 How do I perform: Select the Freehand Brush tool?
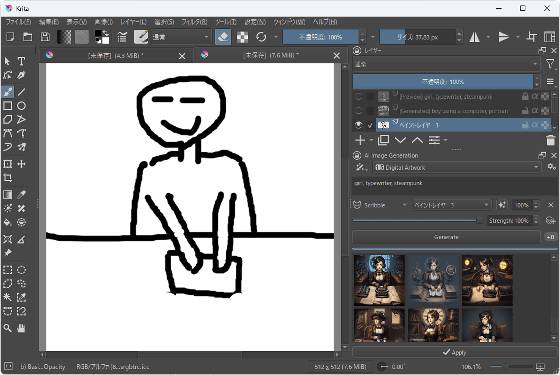[x=8, y=92]
